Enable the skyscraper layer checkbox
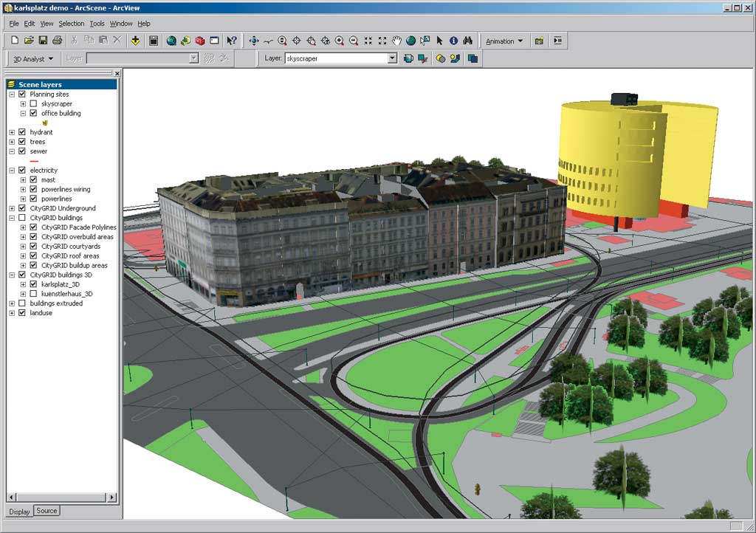The width and height of the screenshot is (756, 533). (x=33, y=103)
